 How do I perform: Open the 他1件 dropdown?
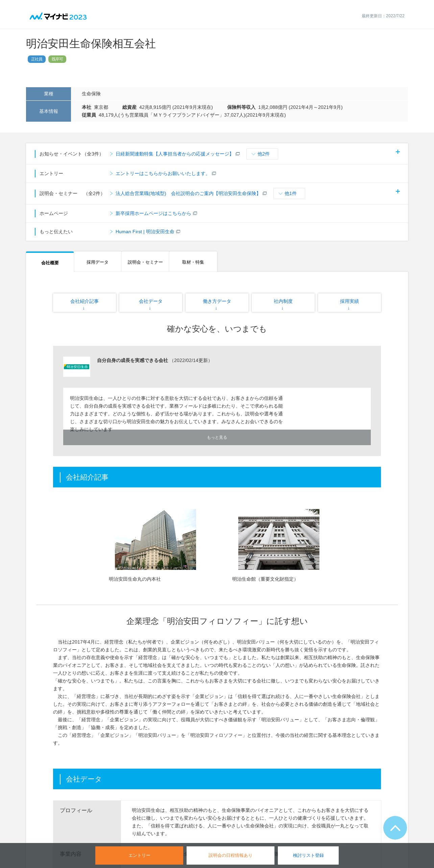[289, 194]
